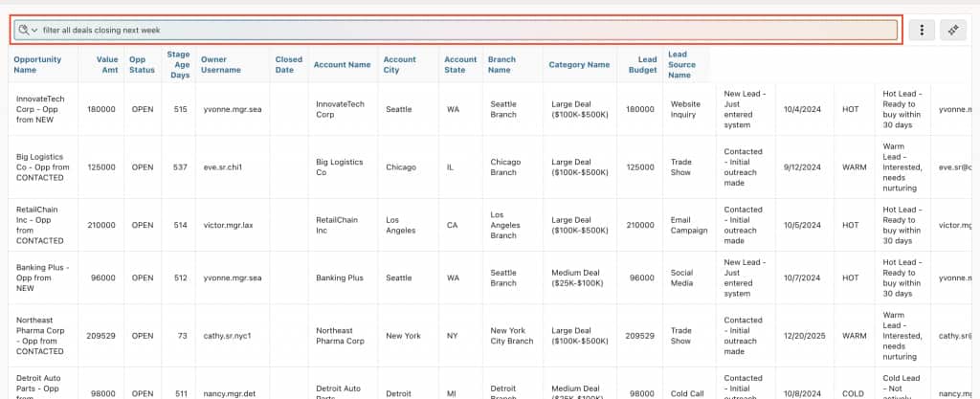This screenshot has height=399, width=980.
Task: Click date 10/8/2024 cell
Action: [805, 393]
